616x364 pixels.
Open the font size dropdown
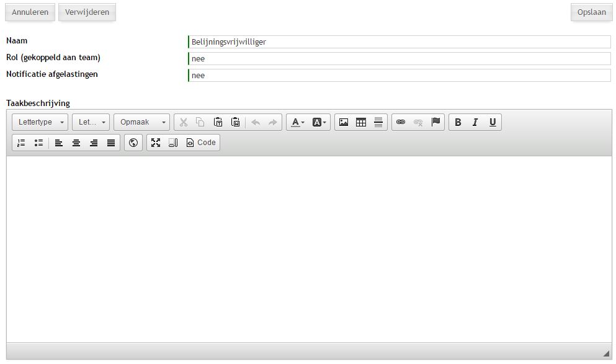[x=91, y=122]
